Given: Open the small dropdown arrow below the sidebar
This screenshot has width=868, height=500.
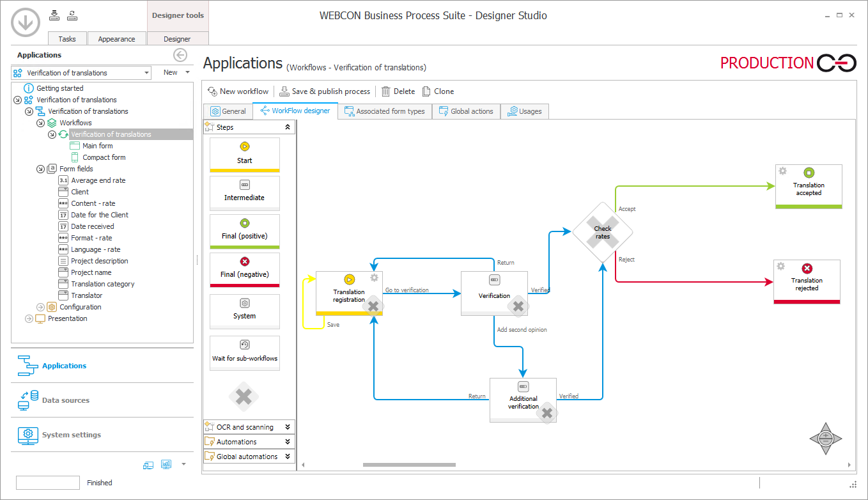Looking at the screenshot, I should click(184, 464).
